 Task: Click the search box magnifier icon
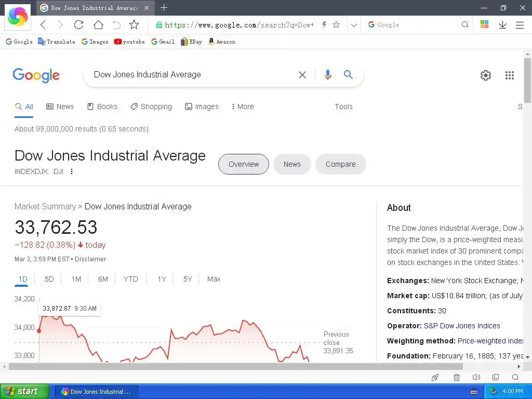(465, 24)
